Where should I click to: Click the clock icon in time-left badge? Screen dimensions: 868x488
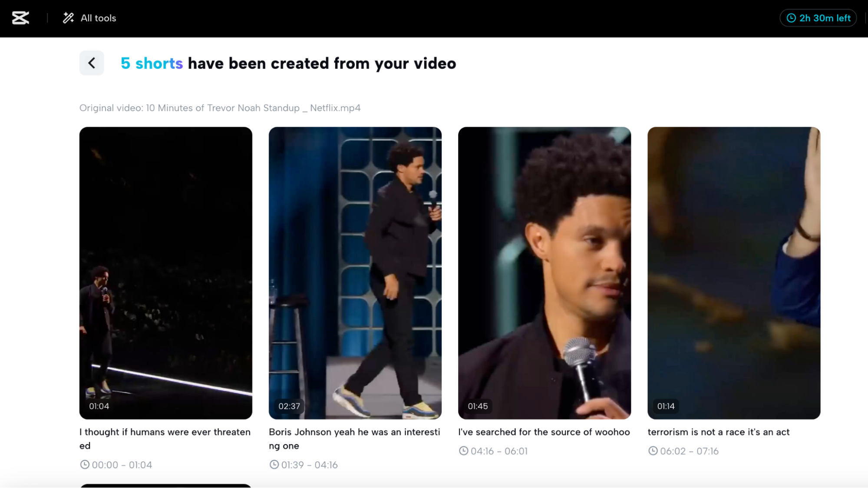(791, 18)
